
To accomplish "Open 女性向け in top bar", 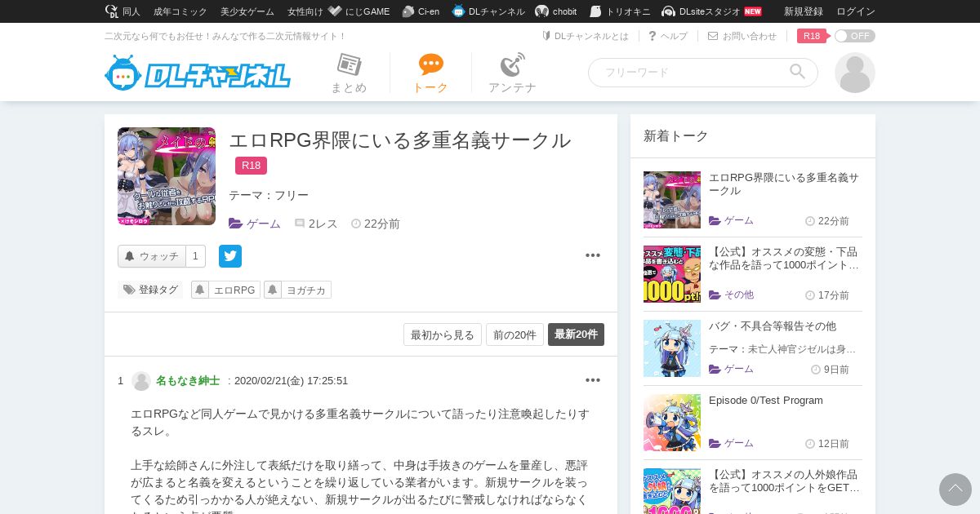I will tap(305, 11).
